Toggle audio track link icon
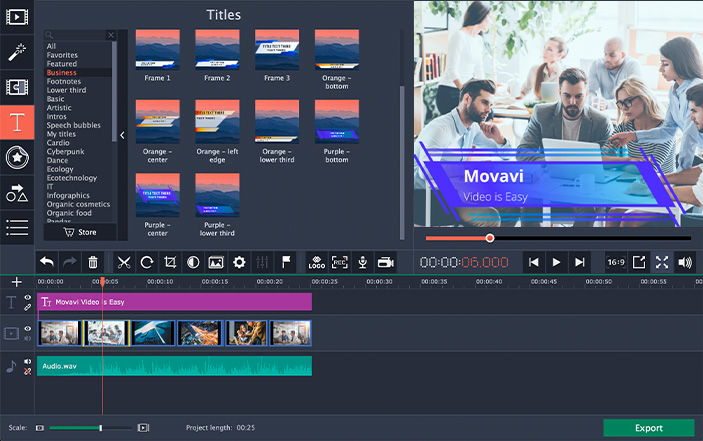 (x=28, y=372)
